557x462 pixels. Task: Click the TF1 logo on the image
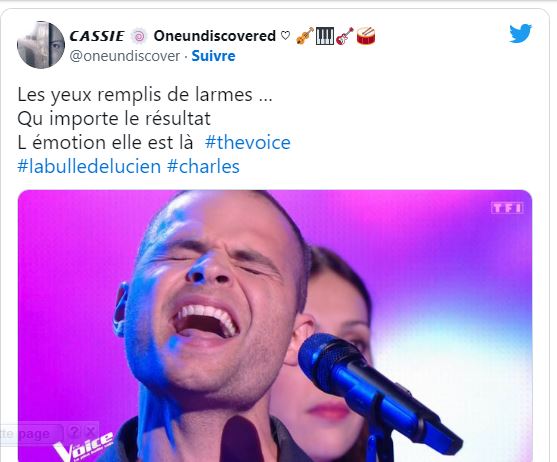click(507, 208)
